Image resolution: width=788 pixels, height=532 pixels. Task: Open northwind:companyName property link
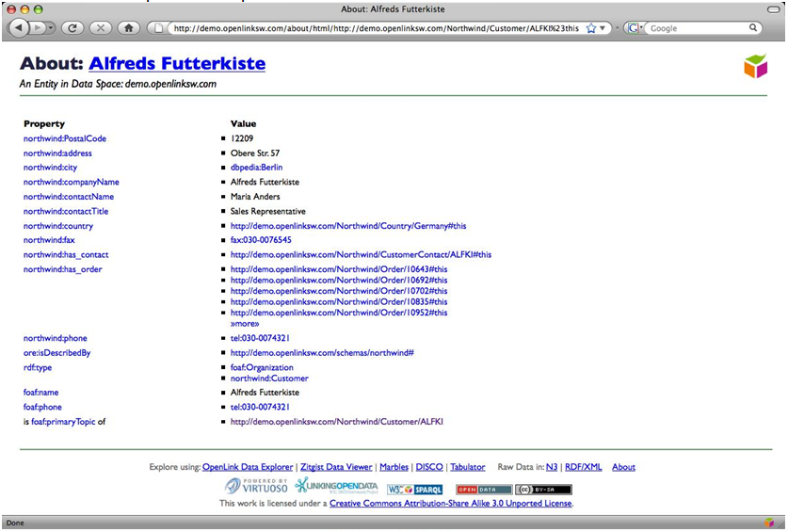[71, 182]
